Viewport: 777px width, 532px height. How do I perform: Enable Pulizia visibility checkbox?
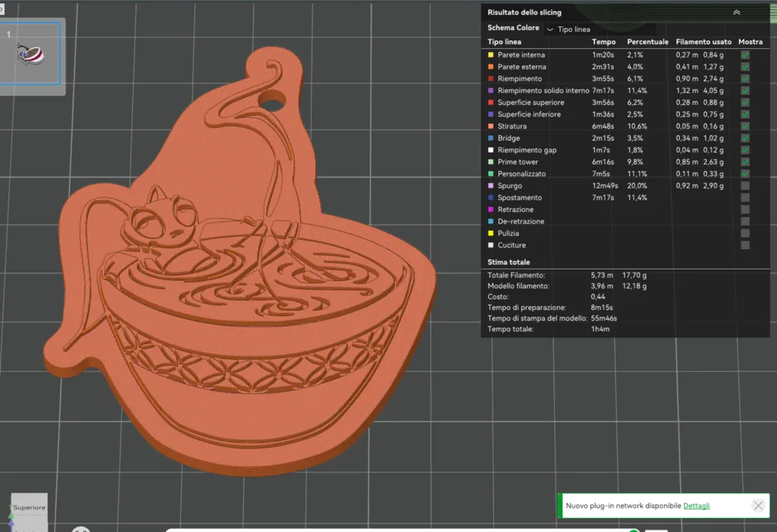click(745, 233)
